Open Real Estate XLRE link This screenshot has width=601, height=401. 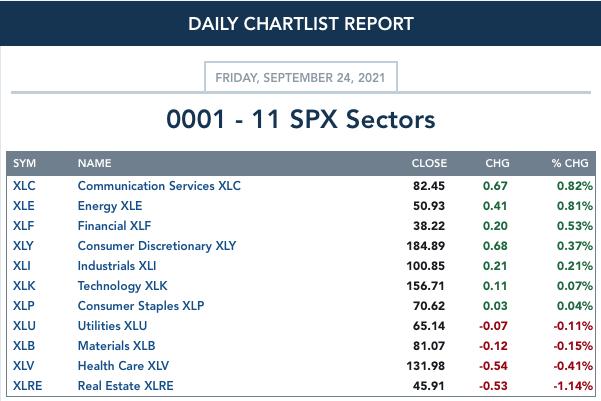[x=125, y=386]
